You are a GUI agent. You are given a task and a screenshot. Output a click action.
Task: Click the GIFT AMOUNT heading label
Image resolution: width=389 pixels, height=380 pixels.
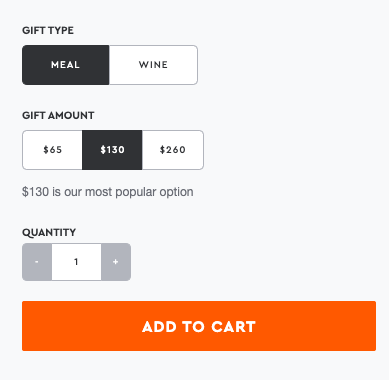coord(58,115)
